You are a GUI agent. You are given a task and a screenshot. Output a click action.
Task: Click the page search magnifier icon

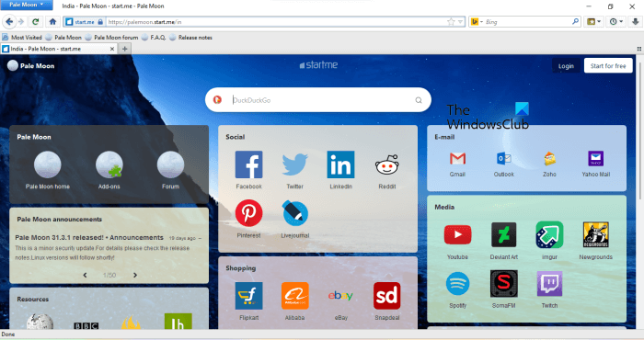click(x=419, y=100)
